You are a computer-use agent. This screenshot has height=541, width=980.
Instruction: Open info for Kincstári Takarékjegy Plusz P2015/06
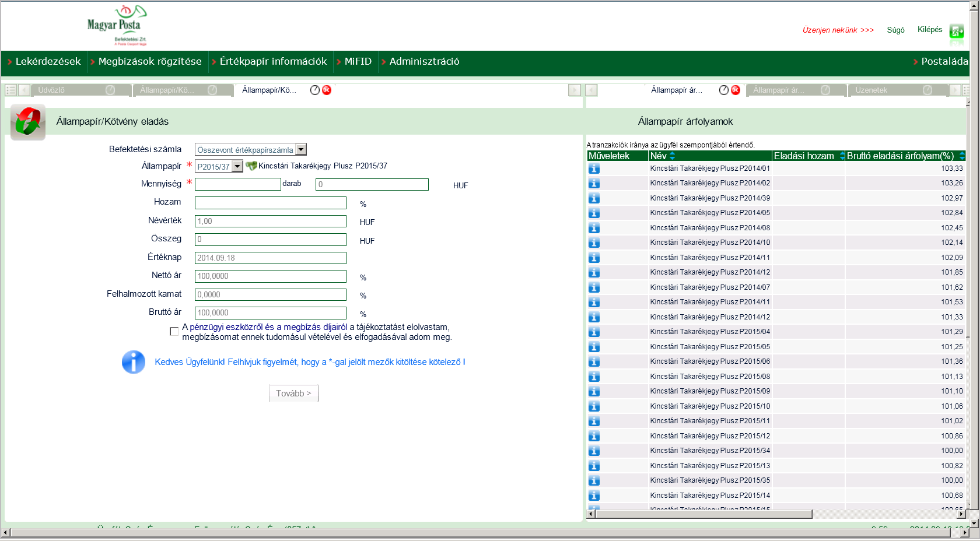click(x=594, y=361)
